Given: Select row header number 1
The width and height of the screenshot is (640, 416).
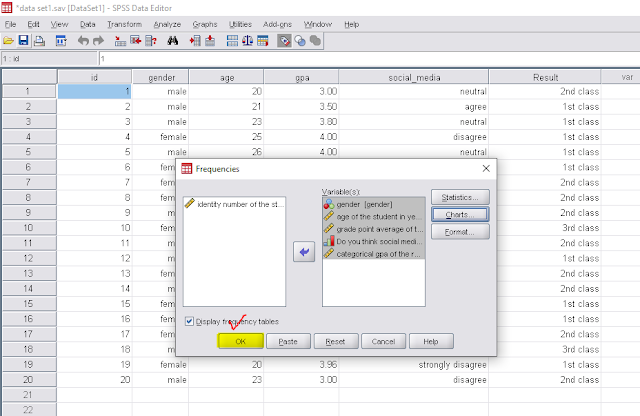Looking at the screenshot, I should click(x=29, y=91).
